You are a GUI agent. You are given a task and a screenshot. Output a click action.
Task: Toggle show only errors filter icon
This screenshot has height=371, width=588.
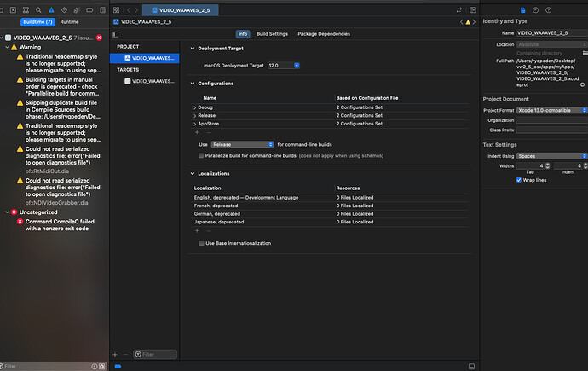101,367
